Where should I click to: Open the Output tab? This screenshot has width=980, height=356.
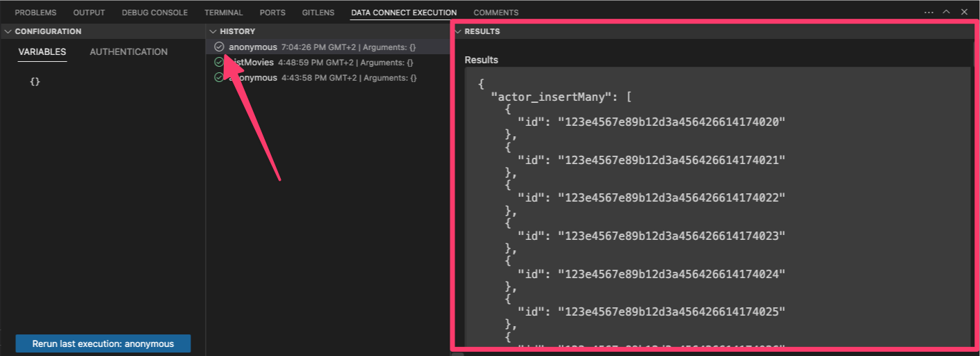(x=89, y=13)
